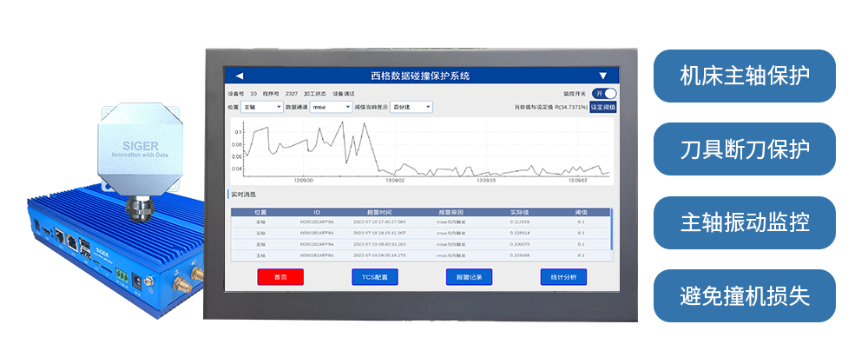Open the 统计分析 page
This screenshot has width=868, height=364.
coord(563,277)
